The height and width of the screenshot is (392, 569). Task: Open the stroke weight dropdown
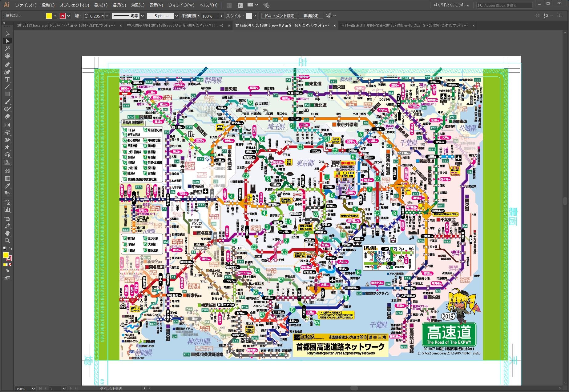click(x=107, y=16)
